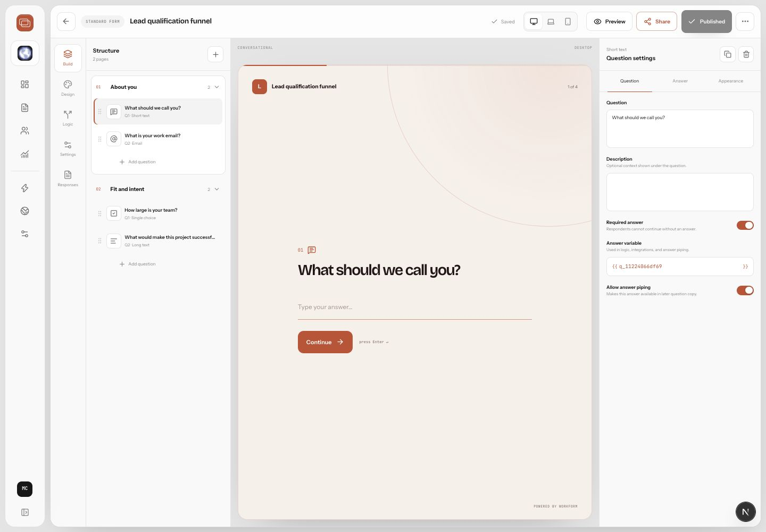Image resolution: width=766 pixels, height=532 pixels.
Task: Add question under About you page
Action: tap(137, 162)
